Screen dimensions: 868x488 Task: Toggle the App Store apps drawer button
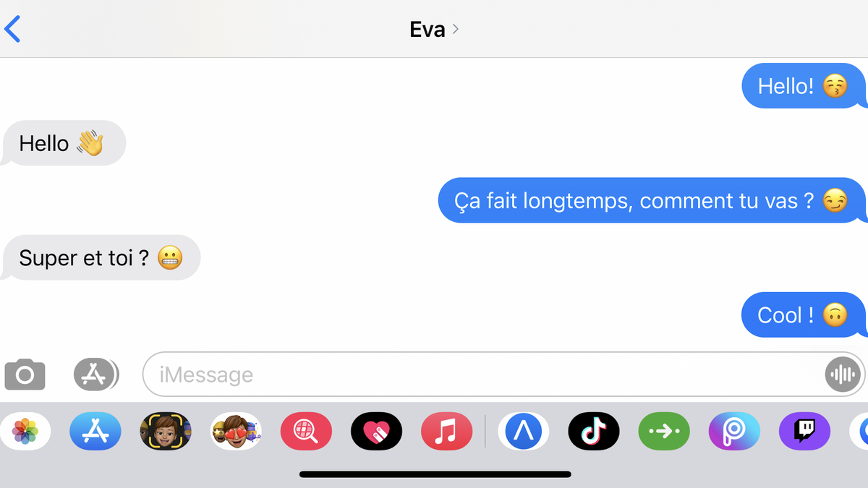(x=96, y=374)
